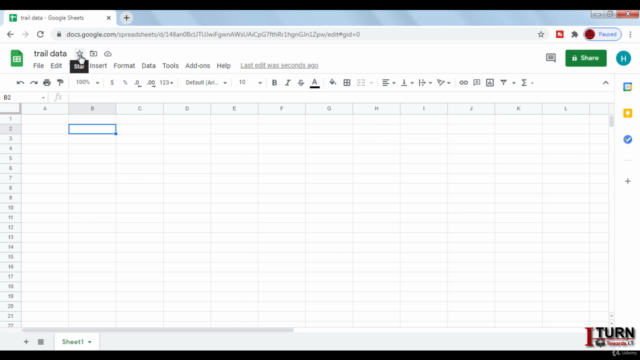Rename the 'trail data' title

pos(50,53)
